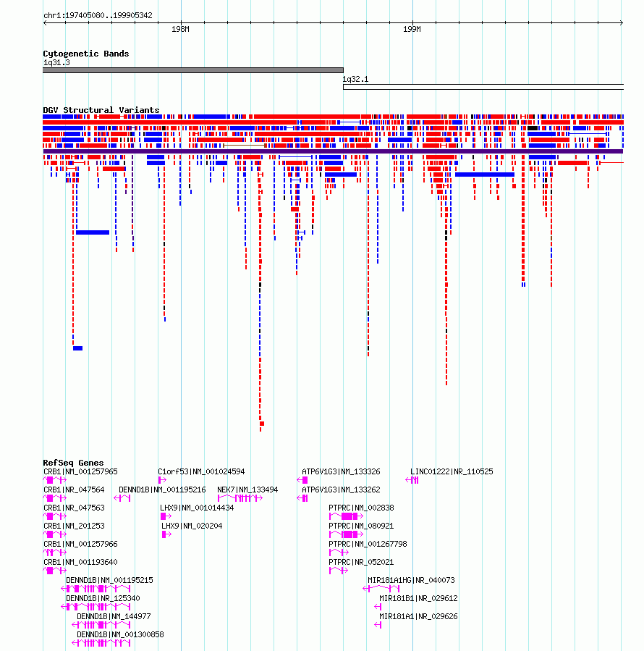Image resolution: width=644 pixels, height=651 pixels.
Task: Click the PTPRC|NM_002838 gene label
Action: pyautogui.click(x=361, y=508)
